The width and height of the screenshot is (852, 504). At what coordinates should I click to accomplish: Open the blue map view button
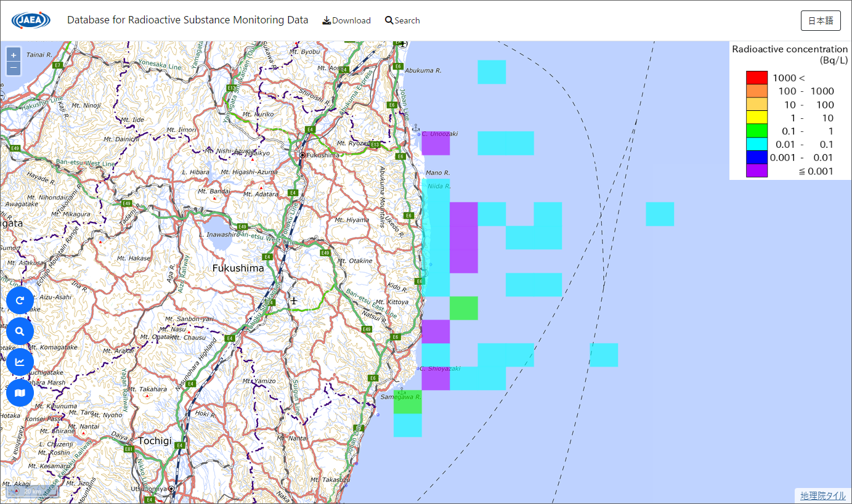20,392
